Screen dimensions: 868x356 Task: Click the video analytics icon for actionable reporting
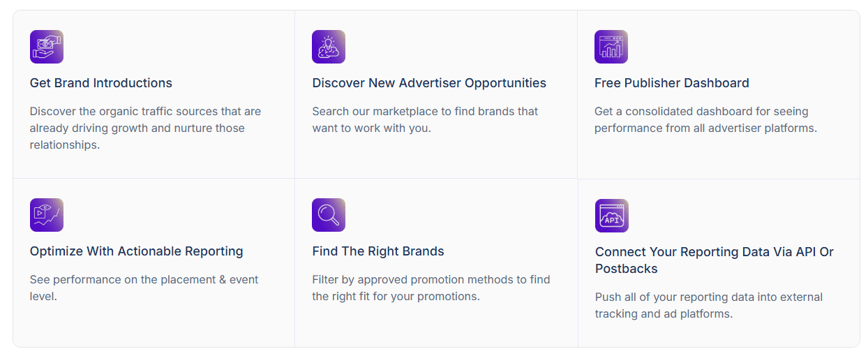tap(47, 215)
